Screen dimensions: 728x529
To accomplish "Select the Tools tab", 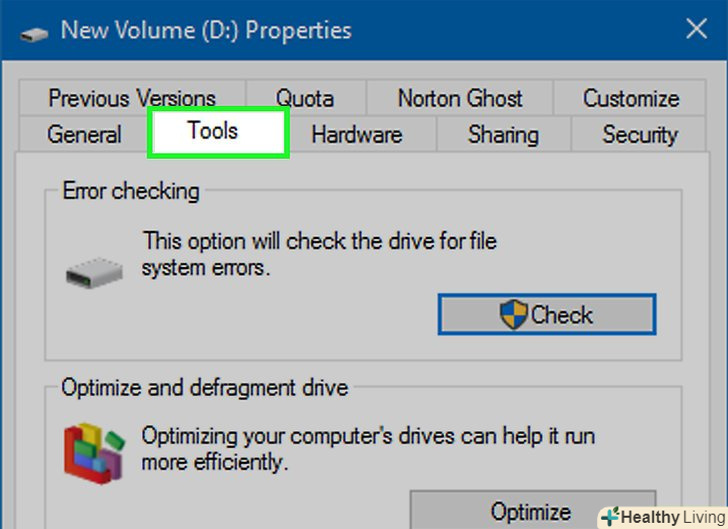I will point(218,132).
